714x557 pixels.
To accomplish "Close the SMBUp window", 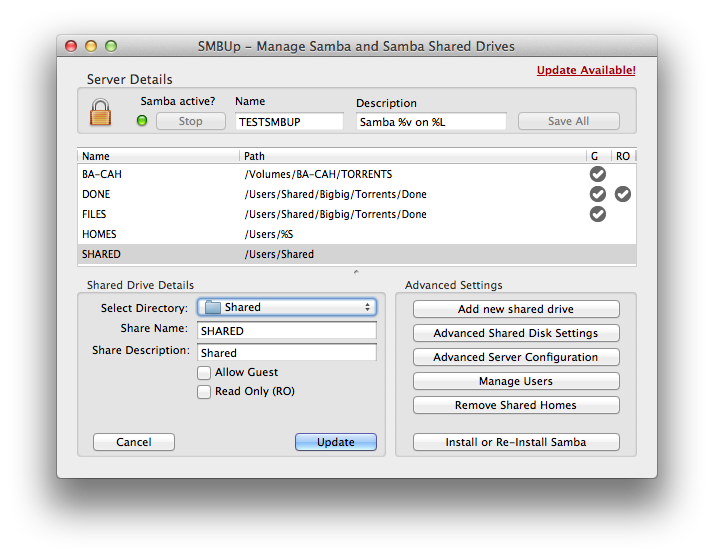I will click(x=71, y=46).
